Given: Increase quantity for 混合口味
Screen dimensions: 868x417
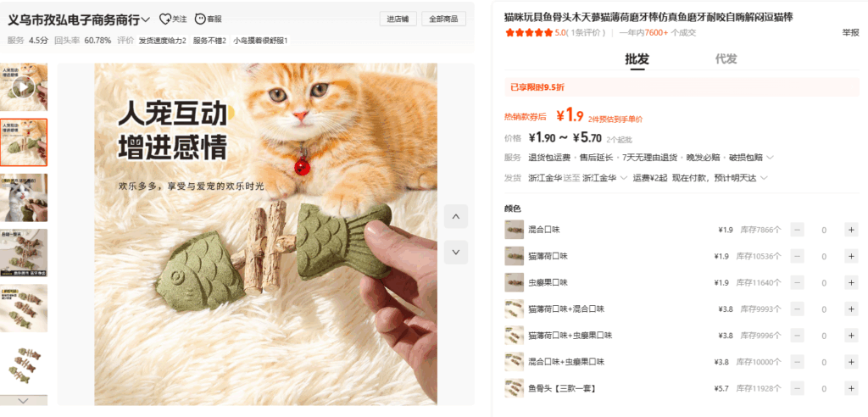Looking at the screenshot, I should pos(851,230).
